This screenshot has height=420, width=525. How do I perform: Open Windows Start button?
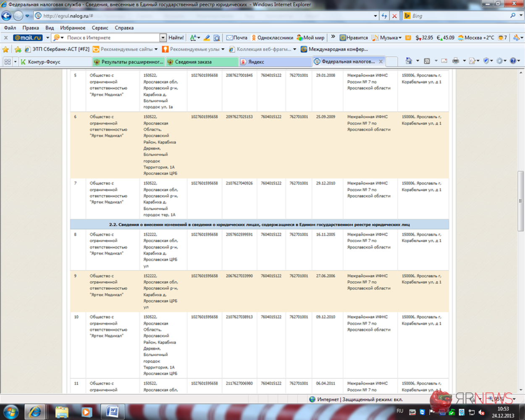pyautogui.click(x=10, y=412)
